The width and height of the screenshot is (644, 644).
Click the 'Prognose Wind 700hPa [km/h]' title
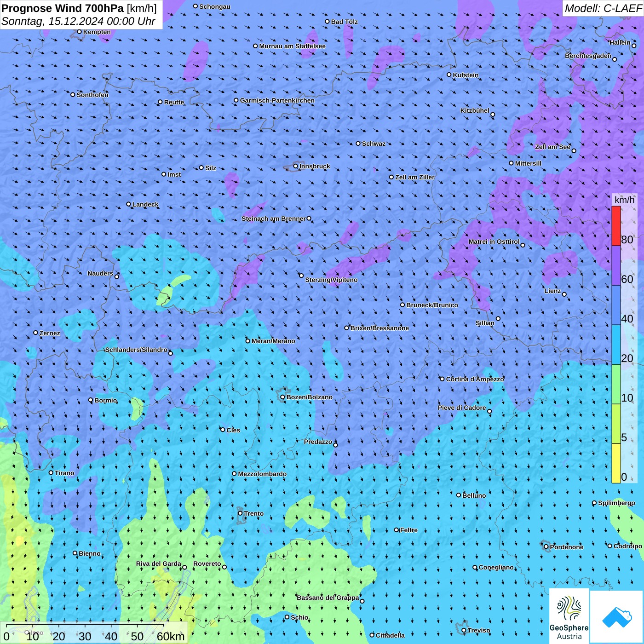coord(79,8)
